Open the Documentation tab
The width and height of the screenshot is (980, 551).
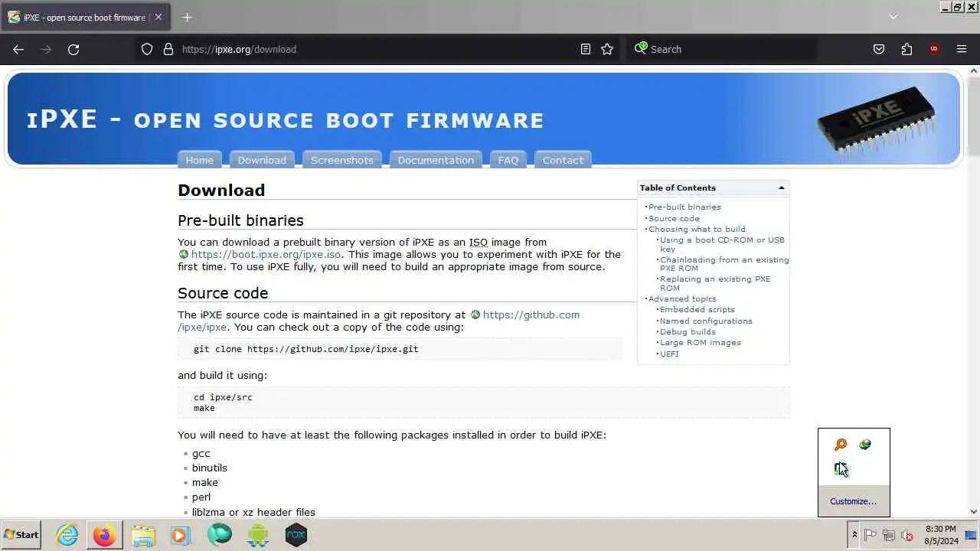tap(436, 160)
